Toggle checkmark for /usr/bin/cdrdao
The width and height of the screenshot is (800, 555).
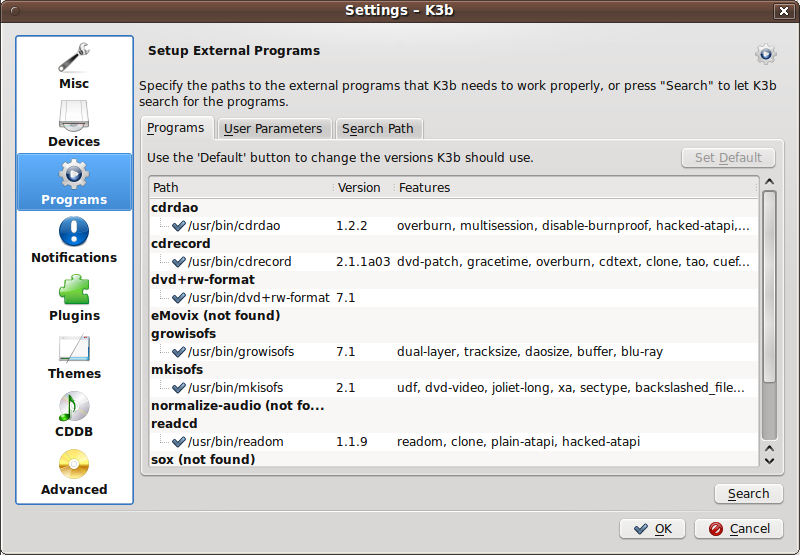[179, 226]
